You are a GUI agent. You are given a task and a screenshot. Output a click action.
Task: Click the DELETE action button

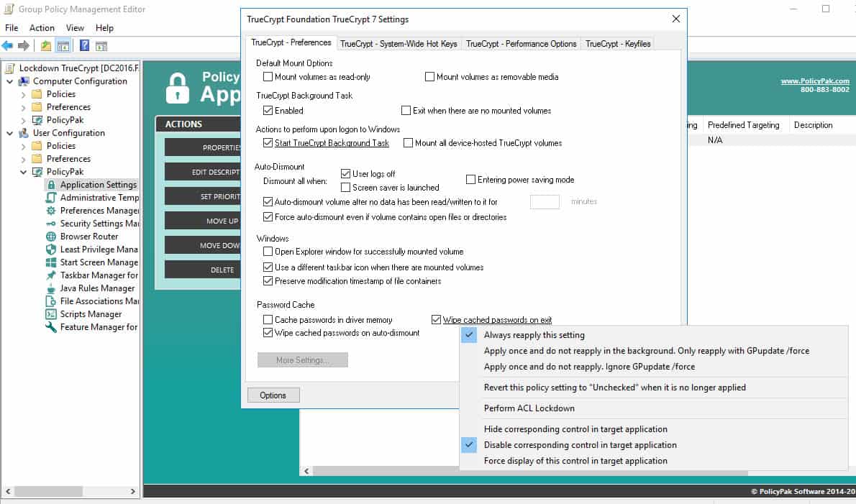click(x=203, y=270)
